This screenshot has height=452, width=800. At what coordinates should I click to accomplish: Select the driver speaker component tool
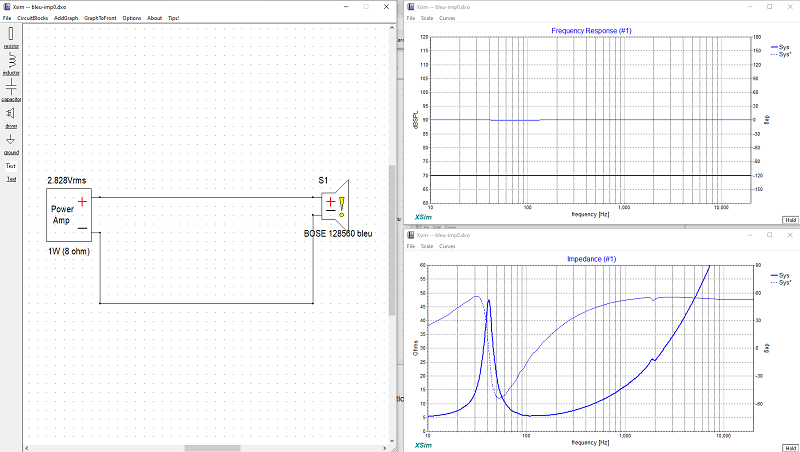coord(11,117)
